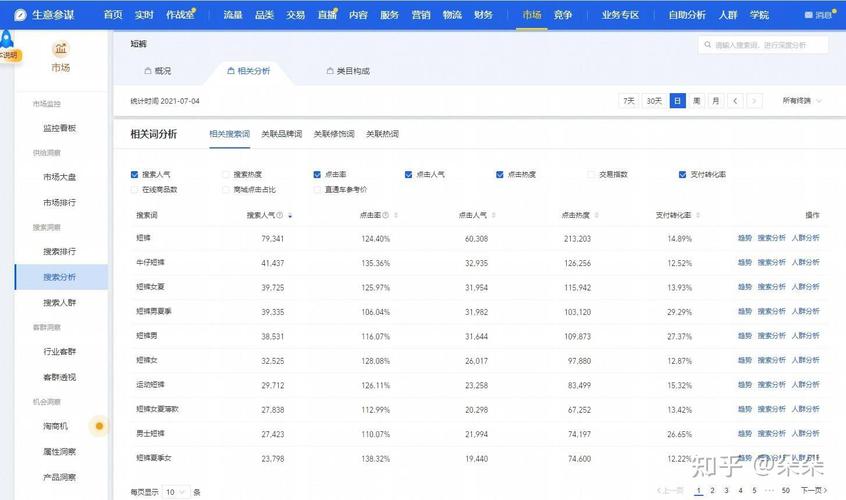
Task: Click the rocket icon at left edge
Action: pos(6,39)
